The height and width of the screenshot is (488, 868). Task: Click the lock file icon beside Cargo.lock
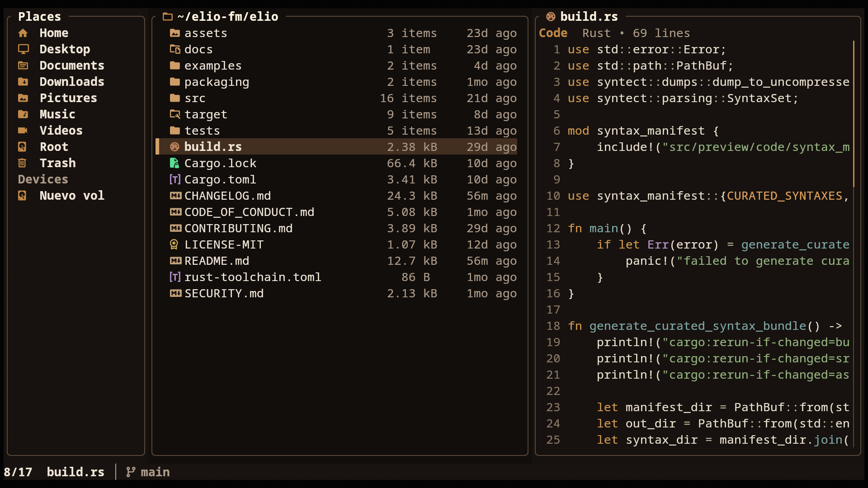point(175,163)
